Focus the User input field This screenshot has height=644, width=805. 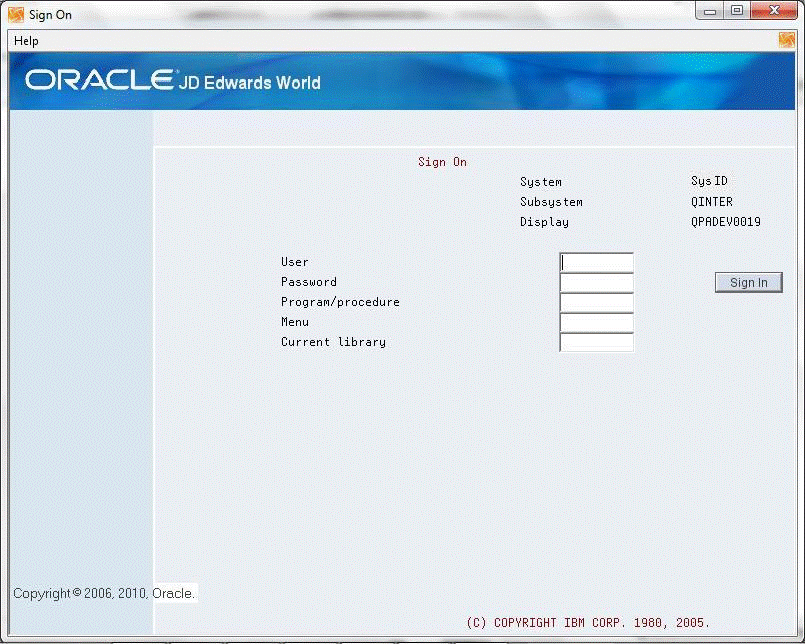tap(597, 262)
